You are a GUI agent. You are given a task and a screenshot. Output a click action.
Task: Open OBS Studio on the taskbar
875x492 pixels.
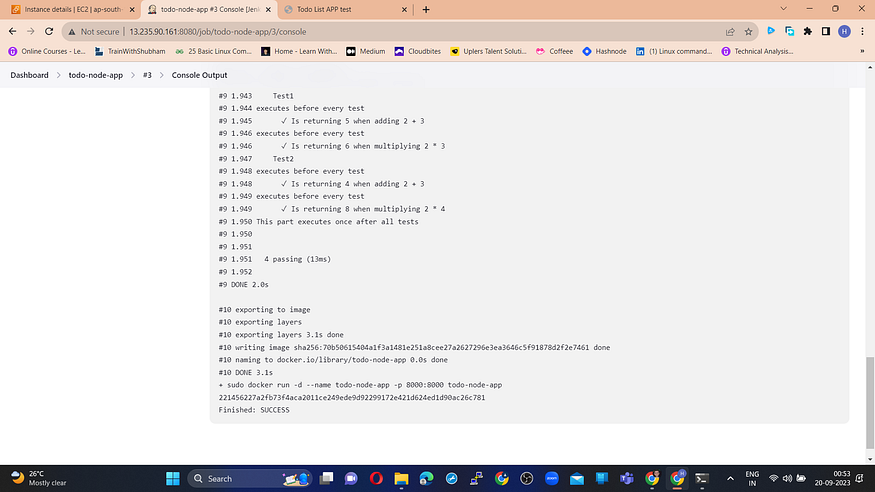(527, 479)
